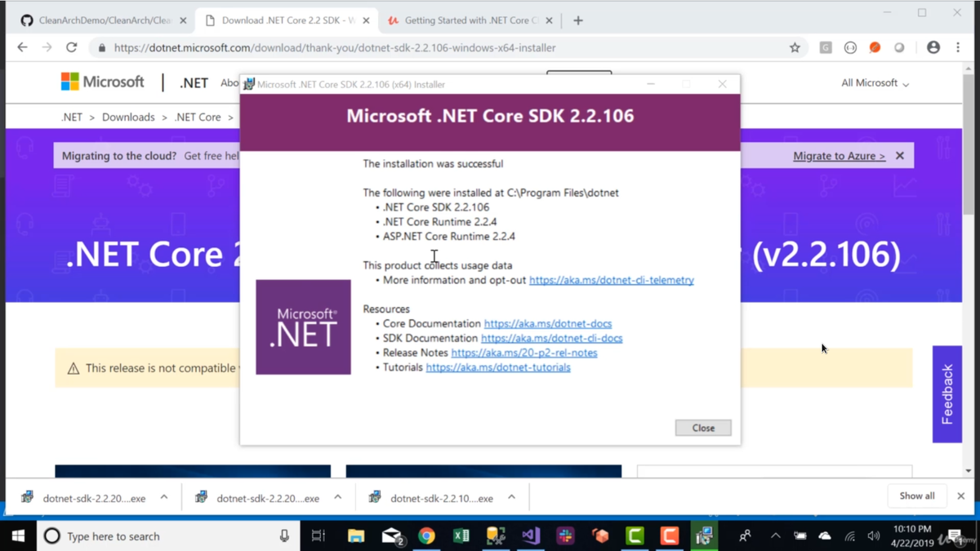Go forward in the browser
This screenshot has height=551, width=980.
(47, 47)
